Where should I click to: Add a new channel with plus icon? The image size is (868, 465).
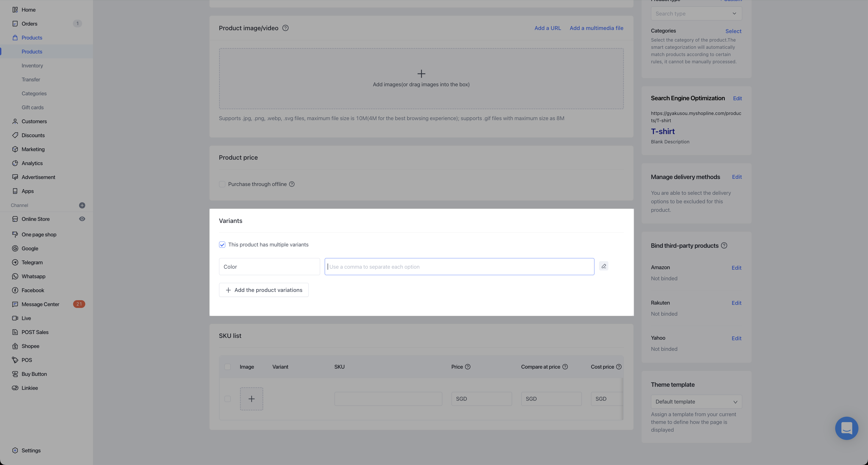pyautogui.click(x=82, y=205)
